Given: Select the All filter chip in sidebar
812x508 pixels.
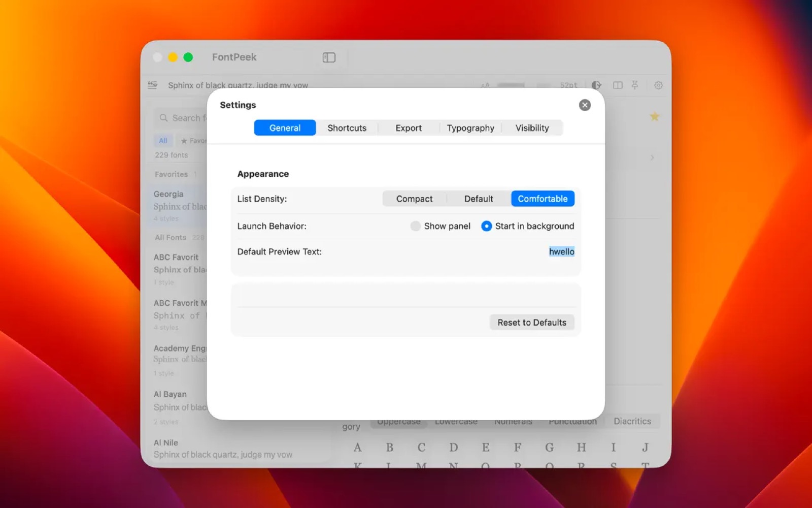Looking at the screenshot, I should [x=163, y=141].
